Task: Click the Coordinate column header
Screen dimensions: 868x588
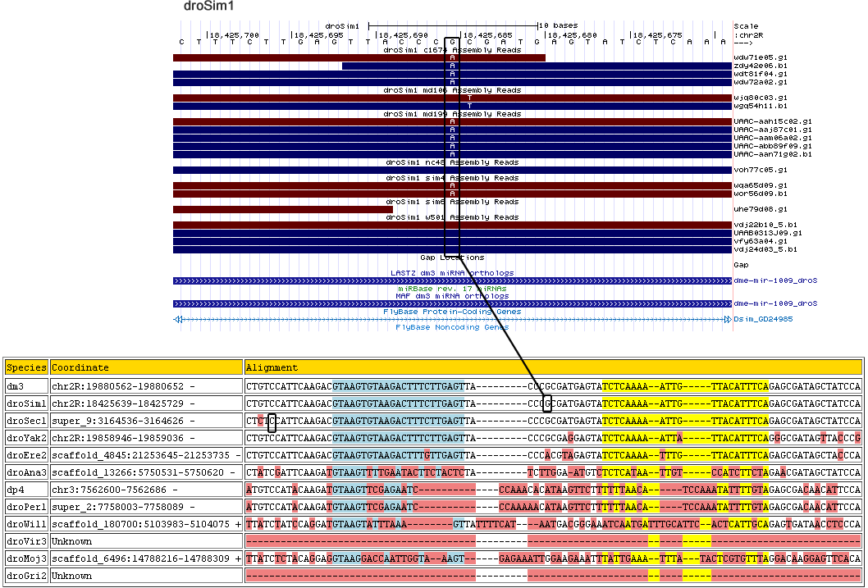Action: tap(80, 368)
